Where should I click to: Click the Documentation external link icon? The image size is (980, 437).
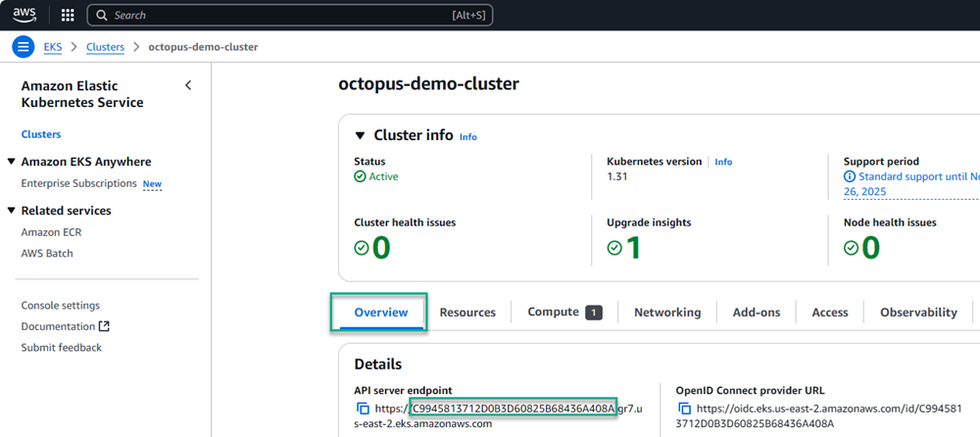click(x=104, y=326)
